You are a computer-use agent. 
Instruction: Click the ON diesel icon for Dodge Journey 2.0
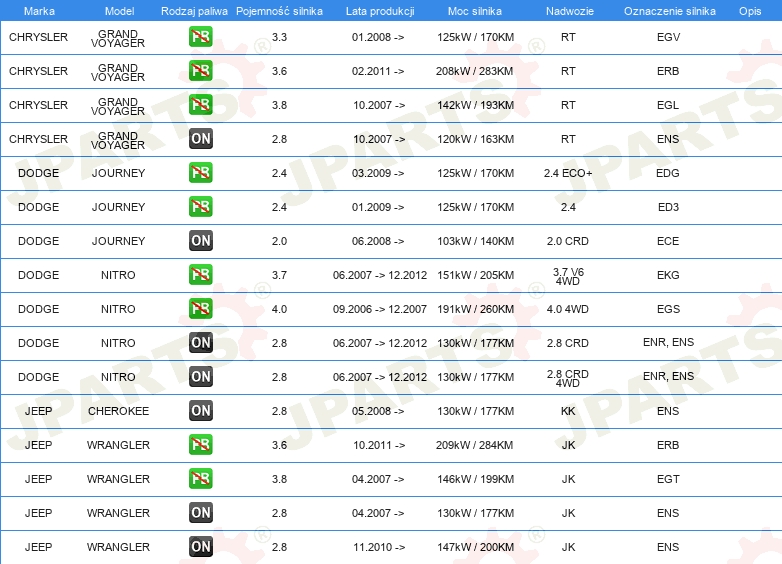coord(201,242)
